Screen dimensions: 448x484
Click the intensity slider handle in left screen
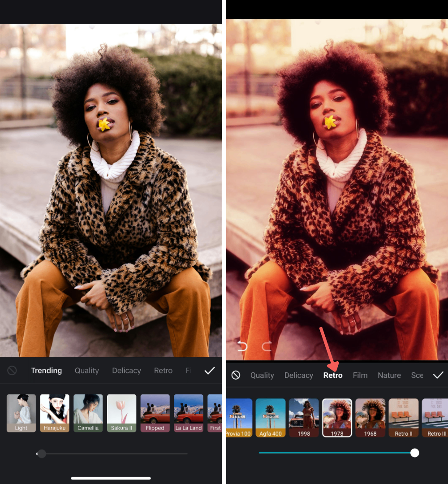point(42,454)
